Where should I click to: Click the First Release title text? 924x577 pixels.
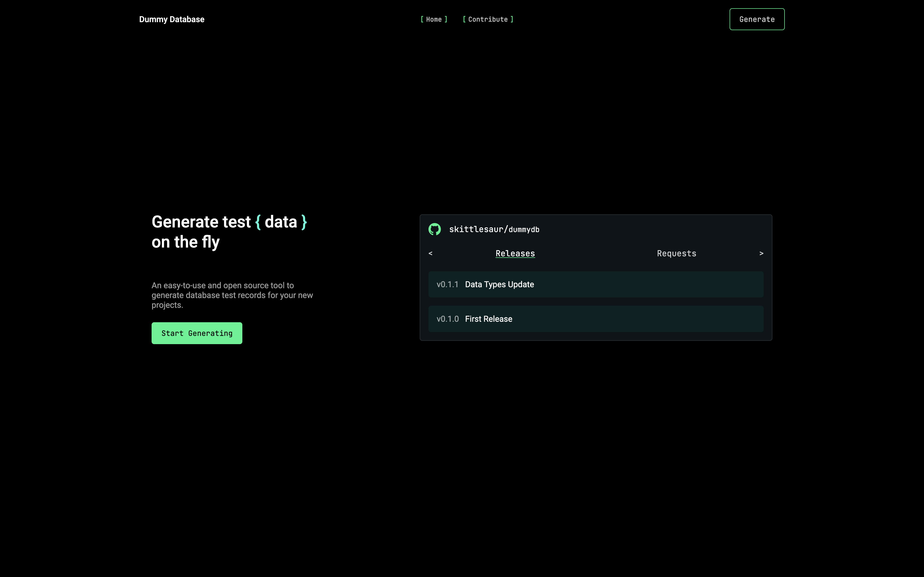tap(488, 319)
